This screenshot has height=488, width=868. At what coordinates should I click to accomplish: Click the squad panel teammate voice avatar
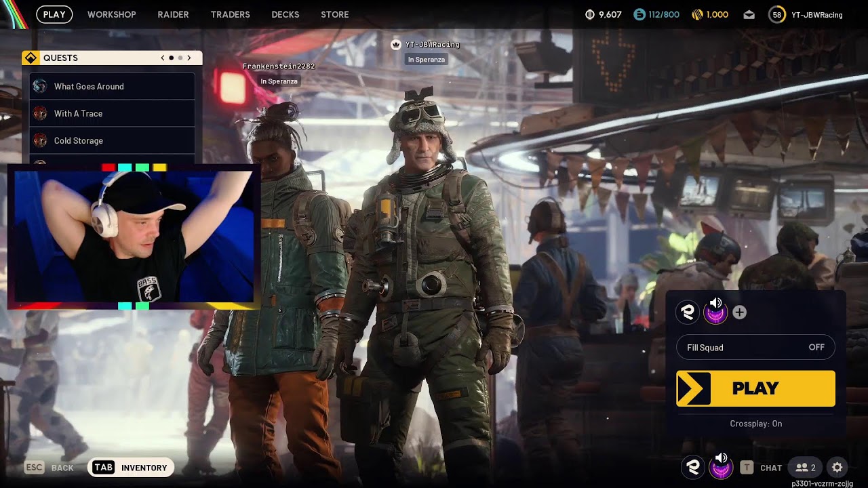coord(715,312)
